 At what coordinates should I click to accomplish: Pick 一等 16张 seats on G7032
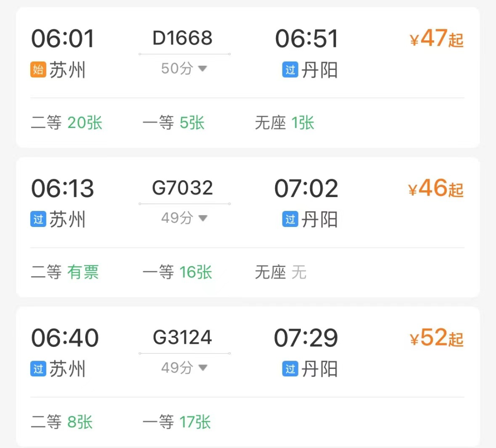177,272
